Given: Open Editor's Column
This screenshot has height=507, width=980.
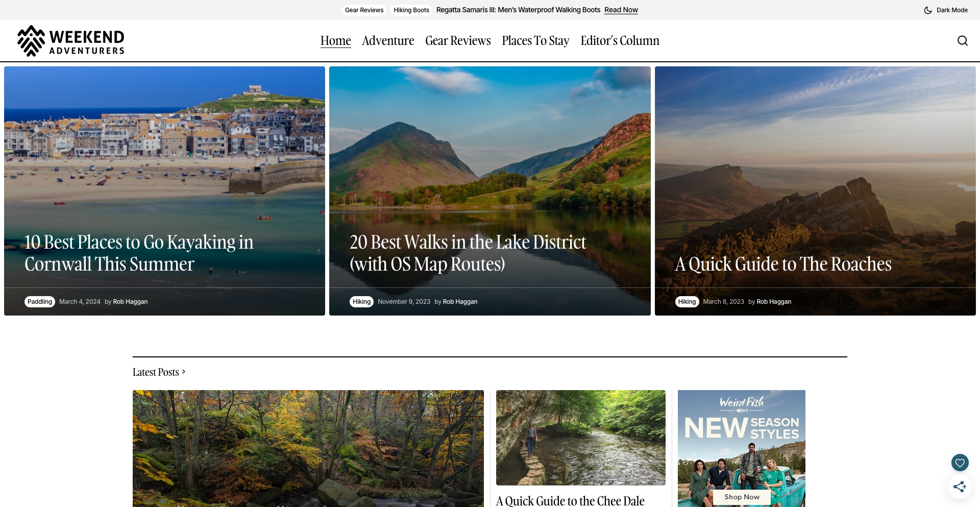Looking at the screenshot, I should (619, 41).
